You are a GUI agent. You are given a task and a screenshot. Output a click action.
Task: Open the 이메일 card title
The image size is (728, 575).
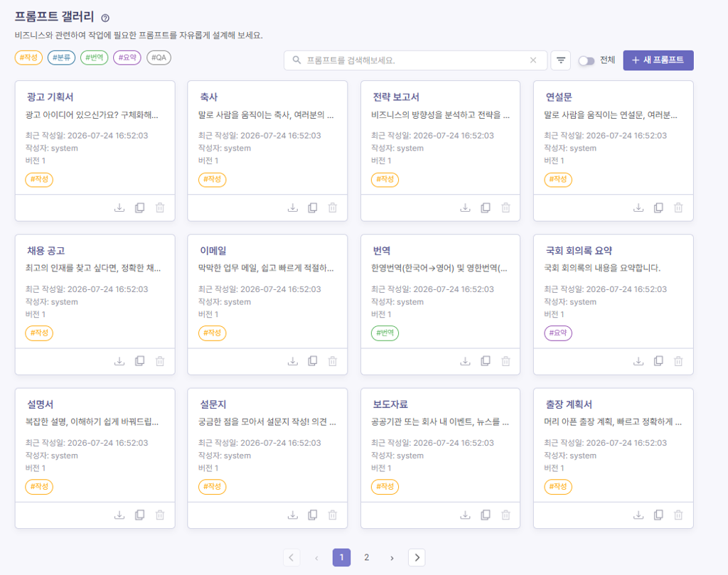(213, 251)
